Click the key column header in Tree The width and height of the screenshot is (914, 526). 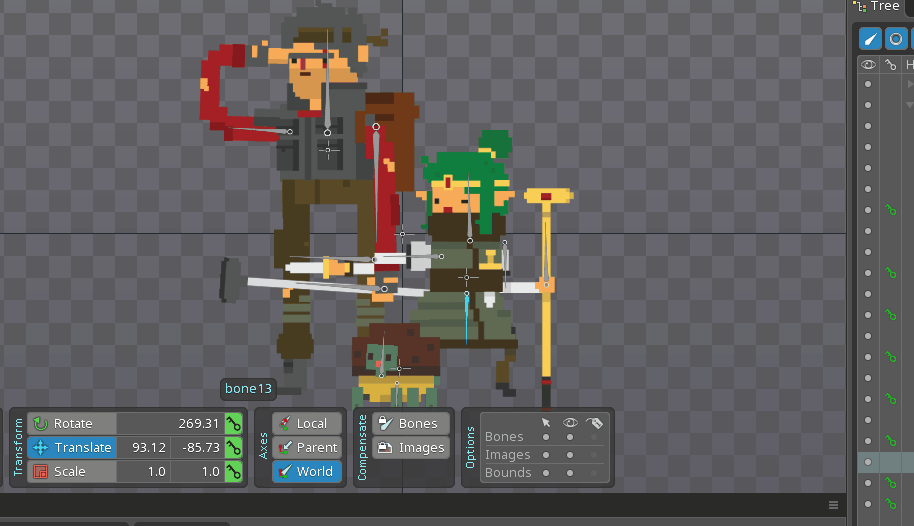pos(890,65)
